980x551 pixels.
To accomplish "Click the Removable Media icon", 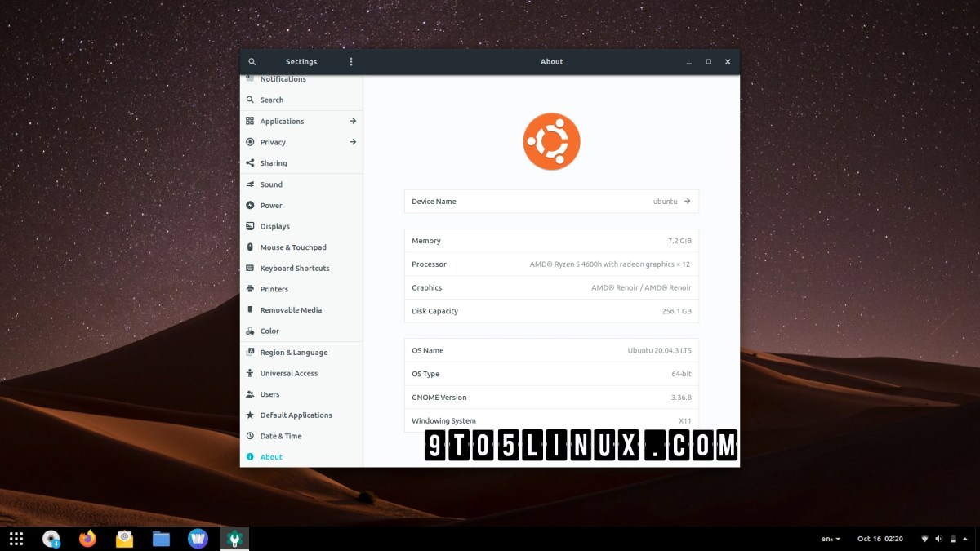I will coord(250,310).
